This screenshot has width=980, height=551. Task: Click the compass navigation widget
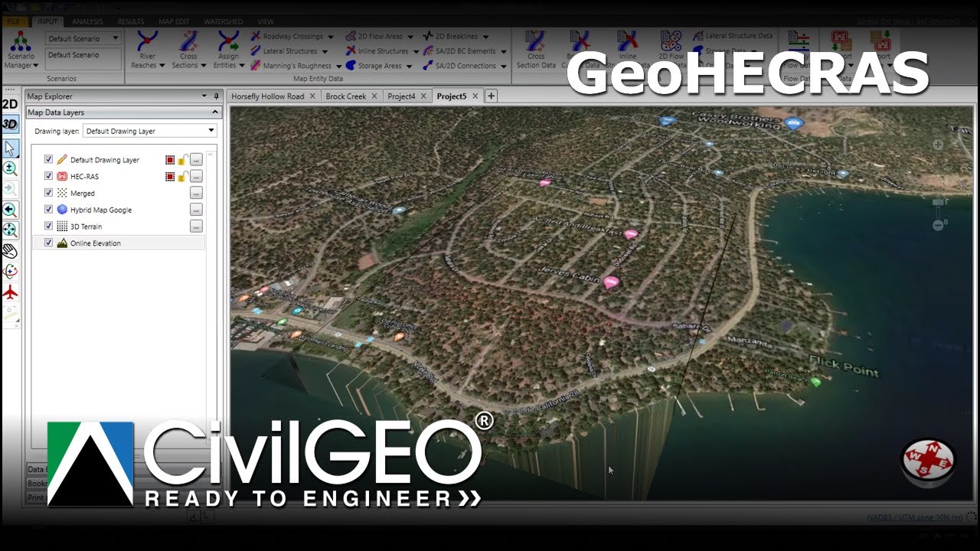click(x=927, y=461)
